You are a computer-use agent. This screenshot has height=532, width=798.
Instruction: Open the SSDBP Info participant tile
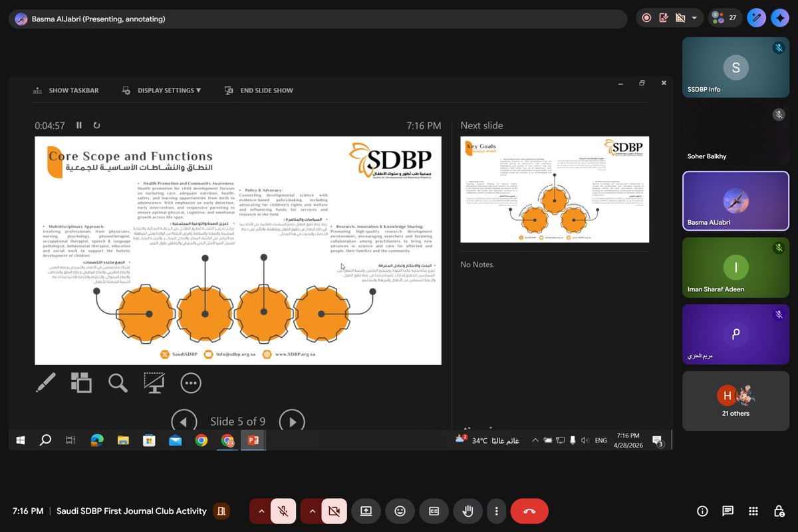point(735,67)
